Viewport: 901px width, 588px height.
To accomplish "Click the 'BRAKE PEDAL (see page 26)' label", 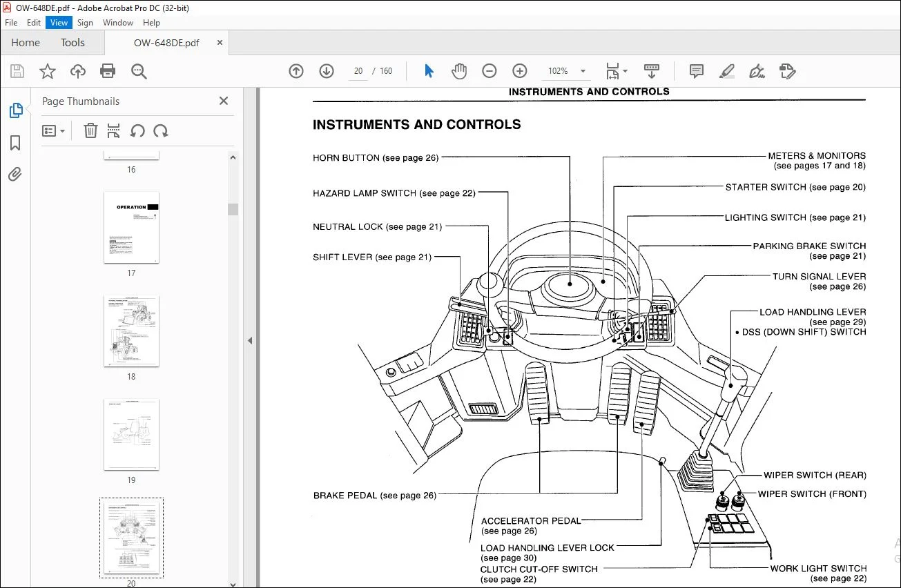I will click(x=375, y=496).
